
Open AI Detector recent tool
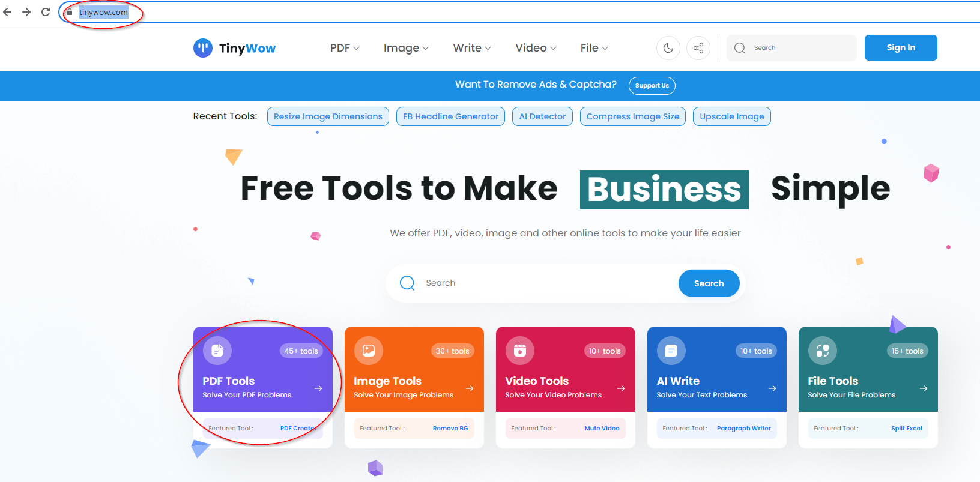542,116
